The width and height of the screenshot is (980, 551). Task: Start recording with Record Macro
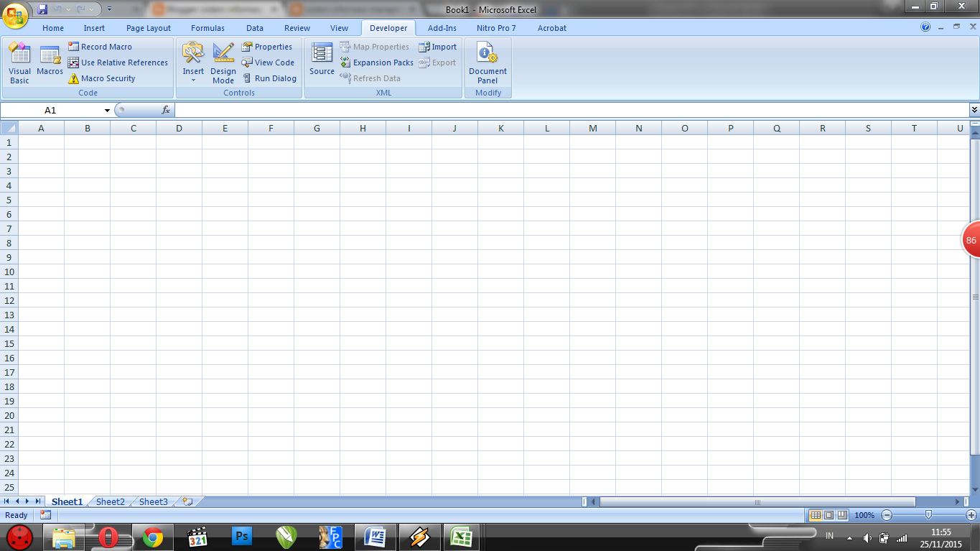pyautogui.click(x=100, y=47)
